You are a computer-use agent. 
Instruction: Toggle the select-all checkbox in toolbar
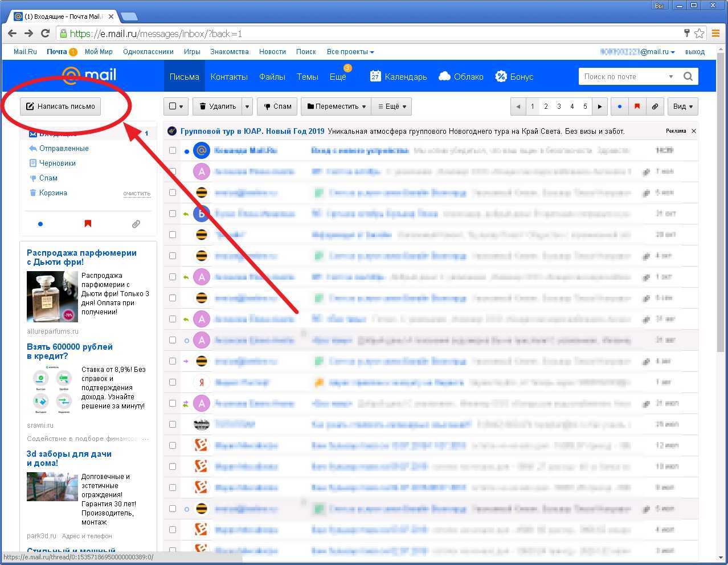tap(173, 107)
